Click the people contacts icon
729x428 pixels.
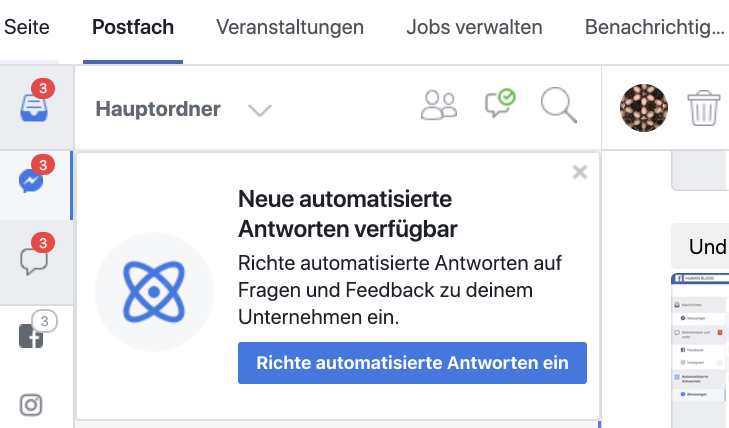[438, 106]
